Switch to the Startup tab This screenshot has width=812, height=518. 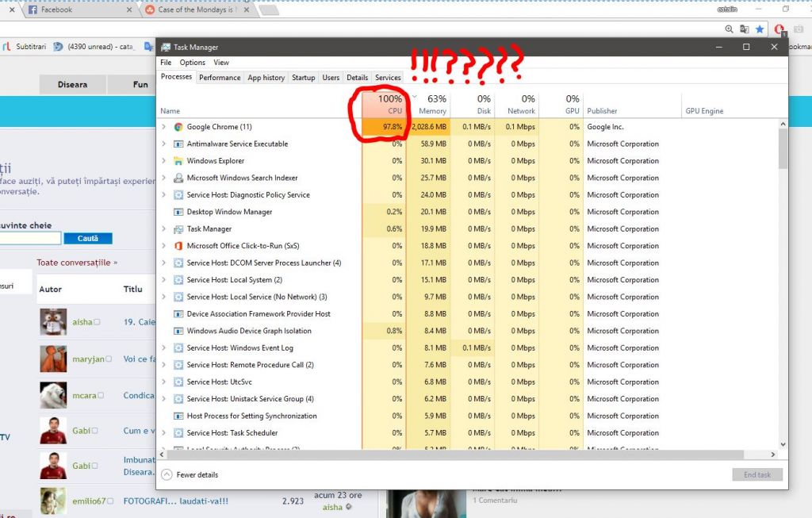304,78
